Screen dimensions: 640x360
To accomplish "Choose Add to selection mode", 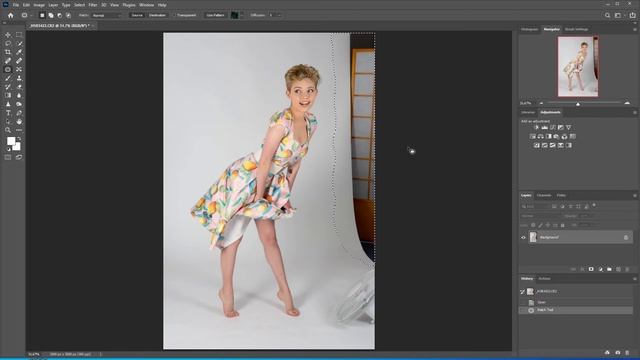I will pyautogui.click(x=51, y=15).
